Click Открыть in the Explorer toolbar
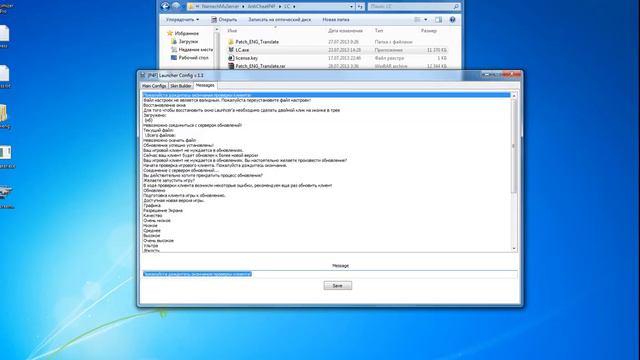This screenshot has height=360, width=640. [x=224, y=20]
